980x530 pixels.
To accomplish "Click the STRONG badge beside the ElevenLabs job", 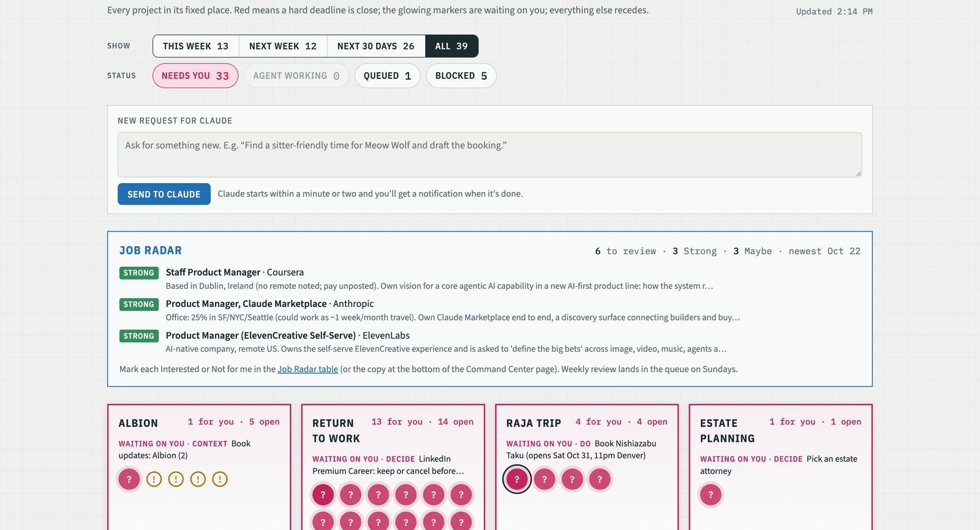I will [139, 336].
